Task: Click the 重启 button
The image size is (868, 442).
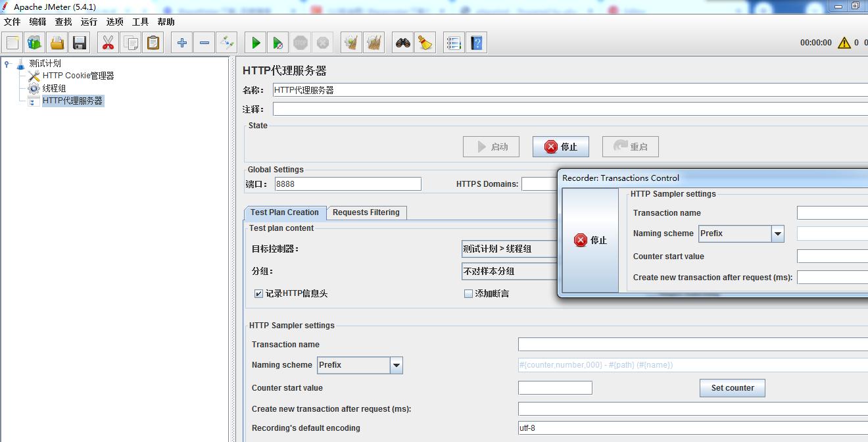Action: [630, 147]
